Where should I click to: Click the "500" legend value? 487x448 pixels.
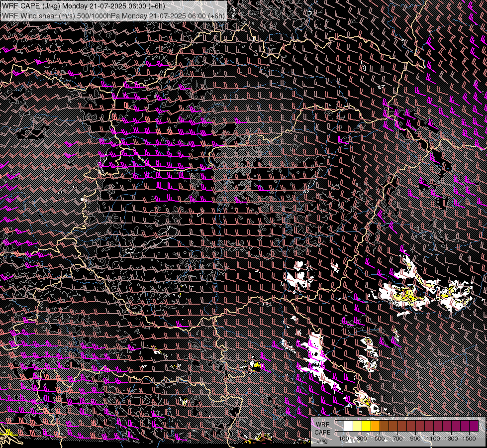click(380, 439)
